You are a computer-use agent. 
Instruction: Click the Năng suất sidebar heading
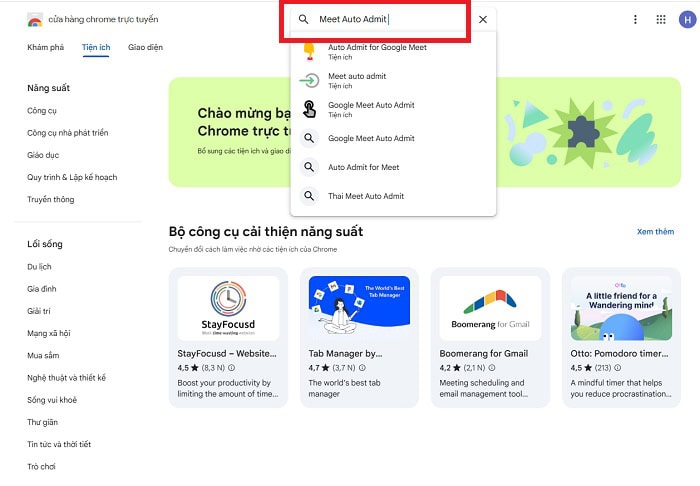49,88
